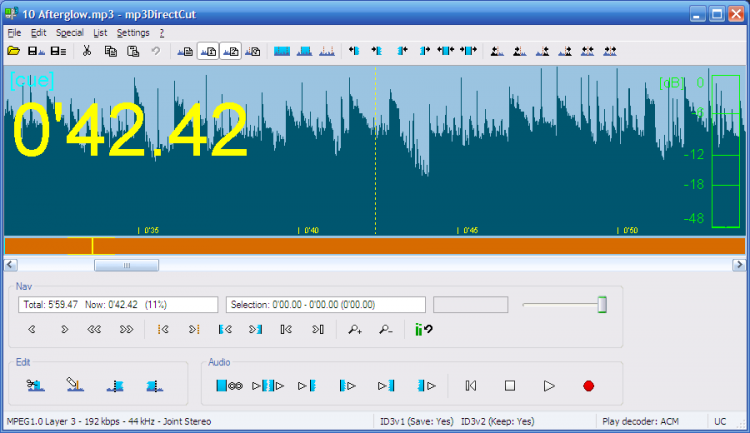
Task: Click the loop play button in Audio
Action: [229, 385]
